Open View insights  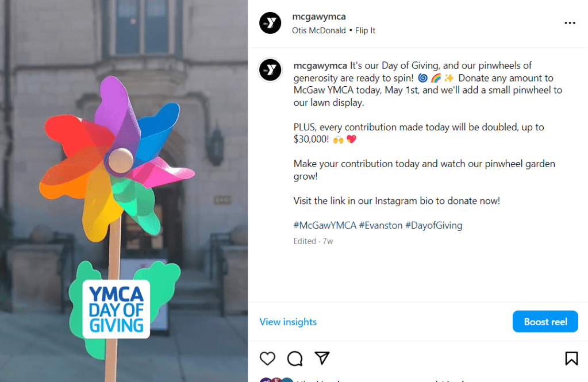[288, 322]
